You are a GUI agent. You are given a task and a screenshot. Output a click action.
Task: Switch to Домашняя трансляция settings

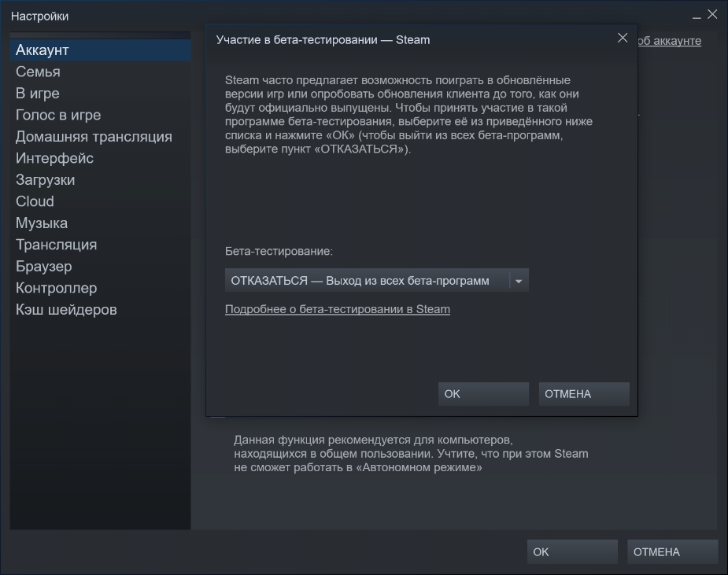pyautogui.click(x=100, y=136)
